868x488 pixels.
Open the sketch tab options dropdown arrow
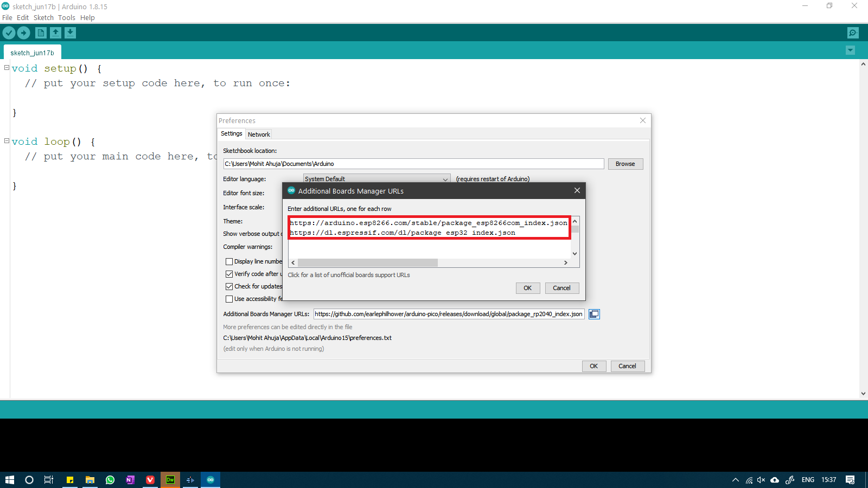pyautogui.click(x=850, y=50)
